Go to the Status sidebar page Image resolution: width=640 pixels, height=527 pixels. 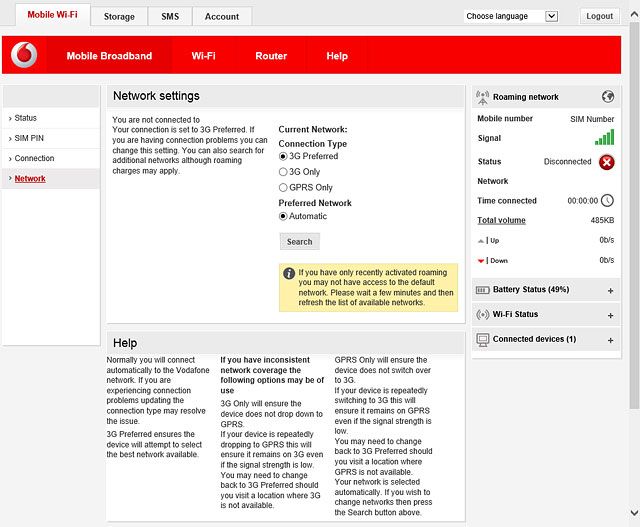[25, 118]
